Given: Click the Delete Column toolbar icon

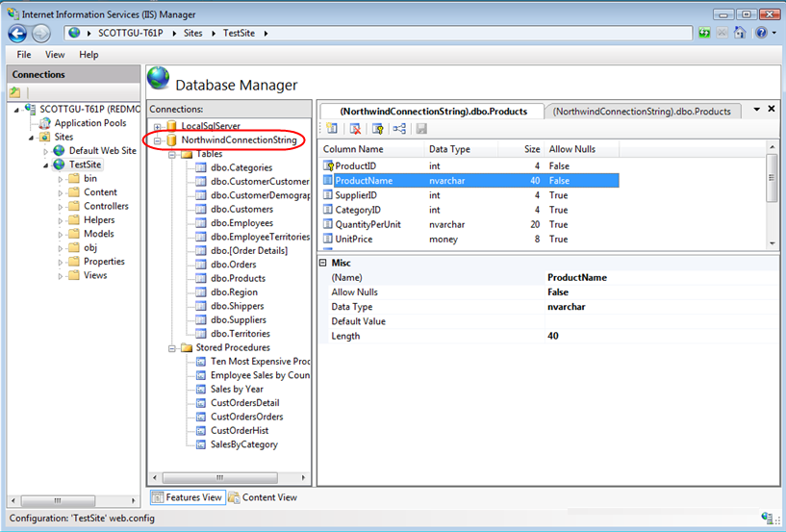Looking at the screenshot, I should click(x=355, y=128).
